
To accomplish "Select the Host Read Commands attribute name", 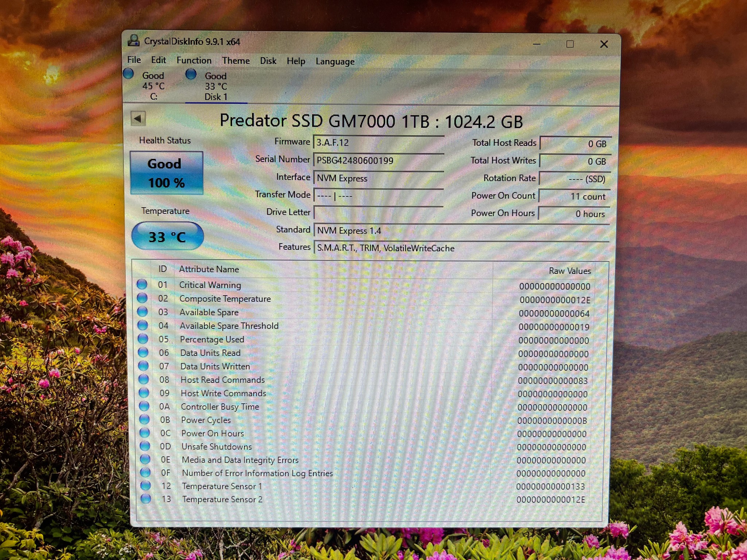I will click(x=222, y=380).
